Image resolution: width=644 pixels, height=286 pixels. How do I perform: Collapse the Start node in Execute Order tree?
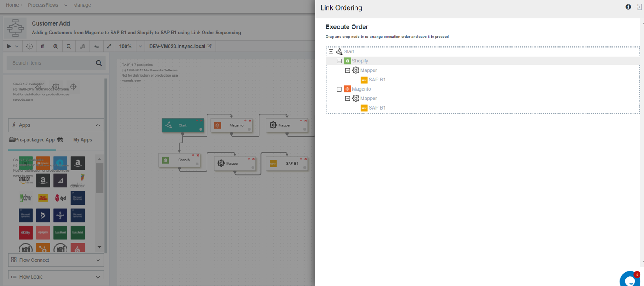tap(331, 51)
